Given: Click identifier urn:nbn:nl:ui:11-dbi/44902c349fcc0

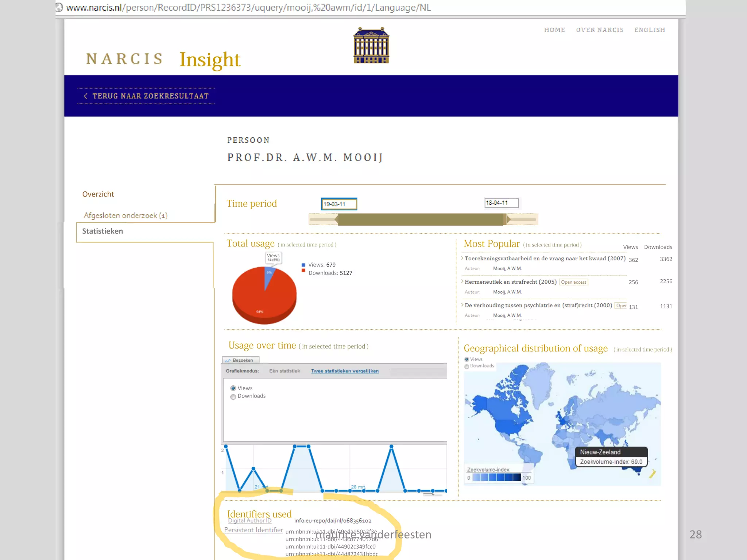Looking at the screenshot, I should click(330, 547).
